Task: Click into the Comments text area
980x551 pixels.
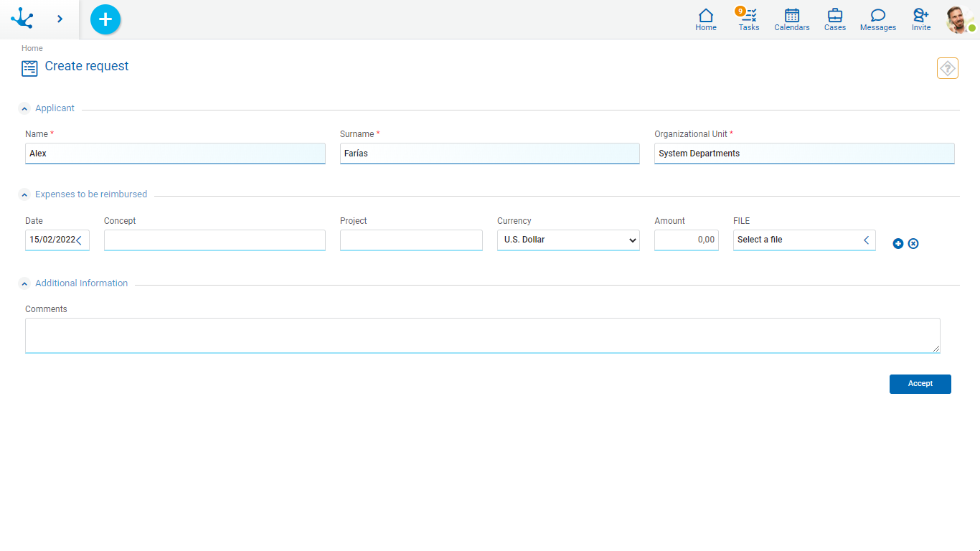Action: click(x=482, y=335)
